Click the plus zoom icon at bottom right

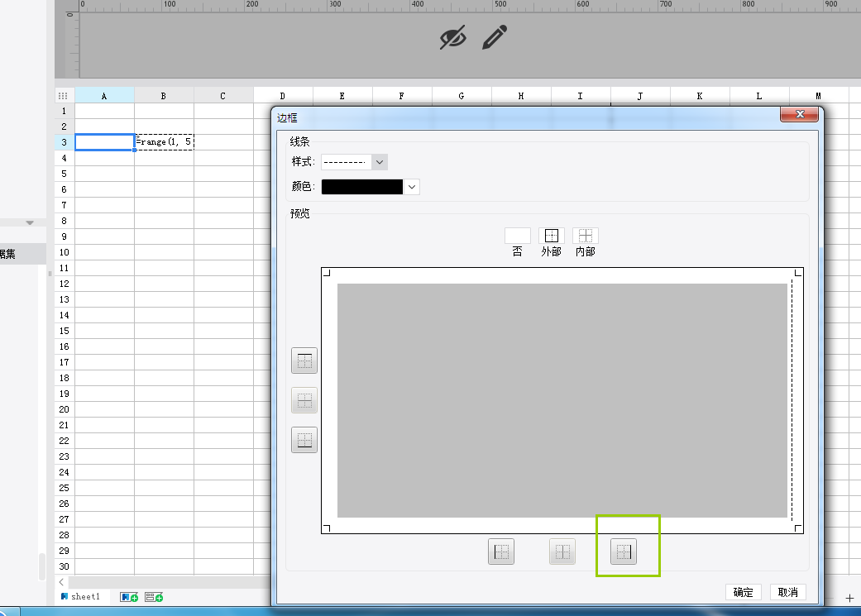point(849,599)
